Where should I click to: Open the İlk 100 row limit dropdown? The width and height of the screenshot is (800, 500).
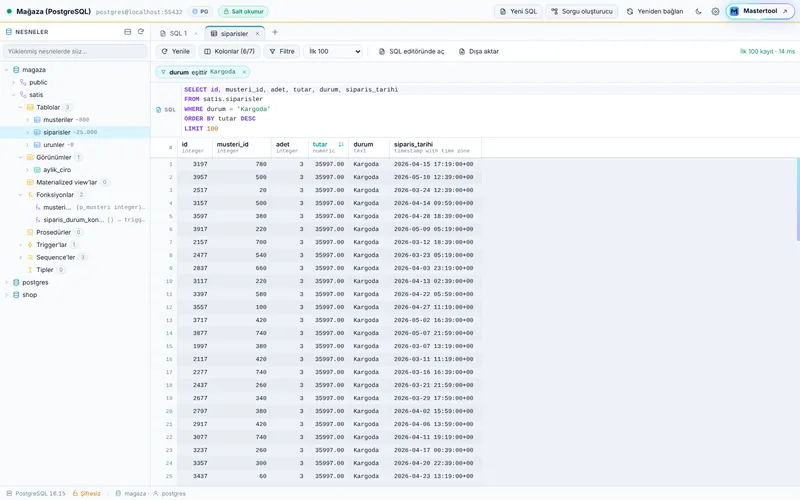(334, 52)
